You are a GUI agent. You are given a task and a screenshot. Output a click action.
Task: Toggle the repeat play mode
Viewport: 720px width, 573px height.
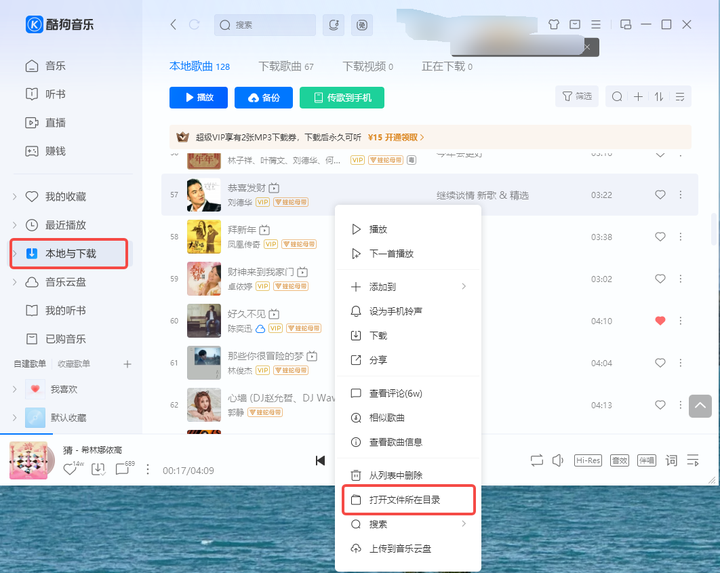[x=536, y=460]
